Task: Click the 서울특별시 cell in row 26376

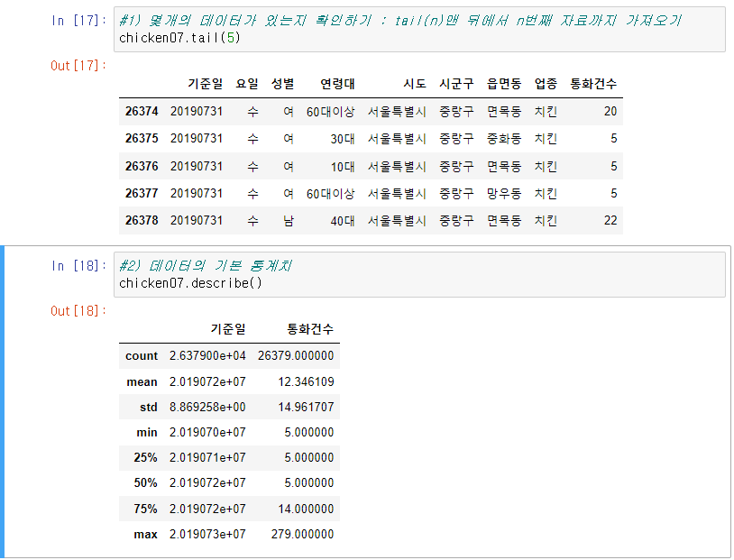Action: pos(397,166)
